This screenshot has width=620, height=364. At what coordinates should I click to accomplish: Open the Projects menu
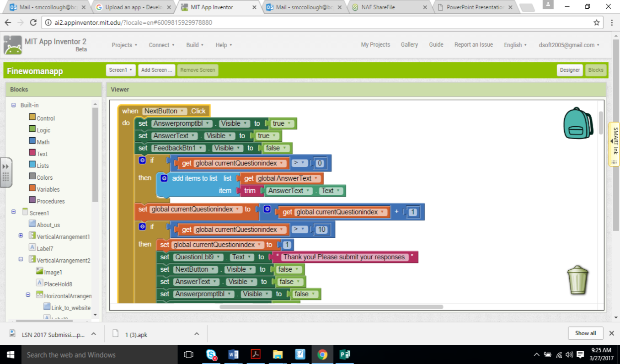(124, 45)
